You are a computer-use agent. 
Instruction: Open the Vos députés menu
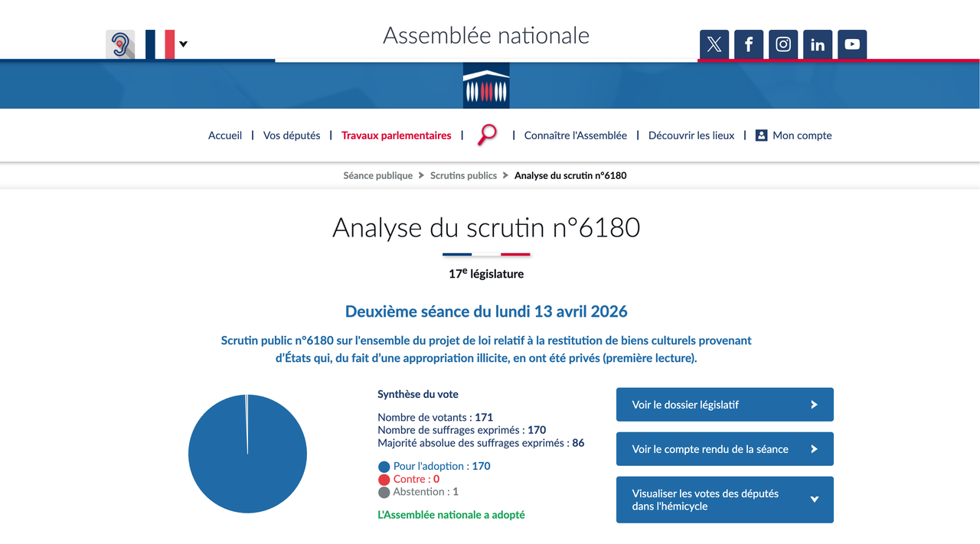[x=292, y=135]
